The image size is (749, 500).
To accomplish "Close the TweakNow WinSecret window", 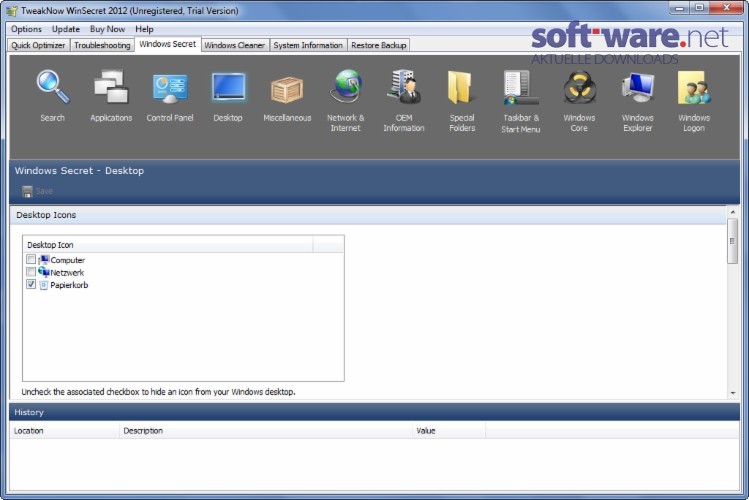I will click(726, 8).
